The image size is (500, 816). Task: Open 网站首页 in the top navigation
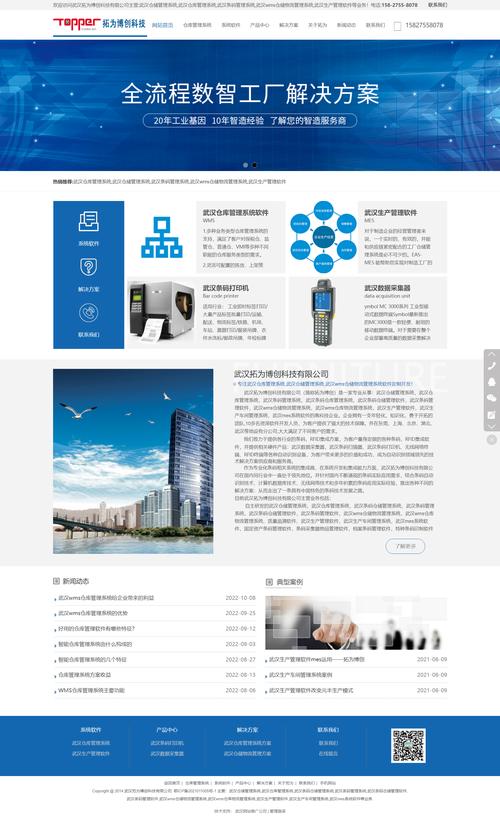pos(162,25)
